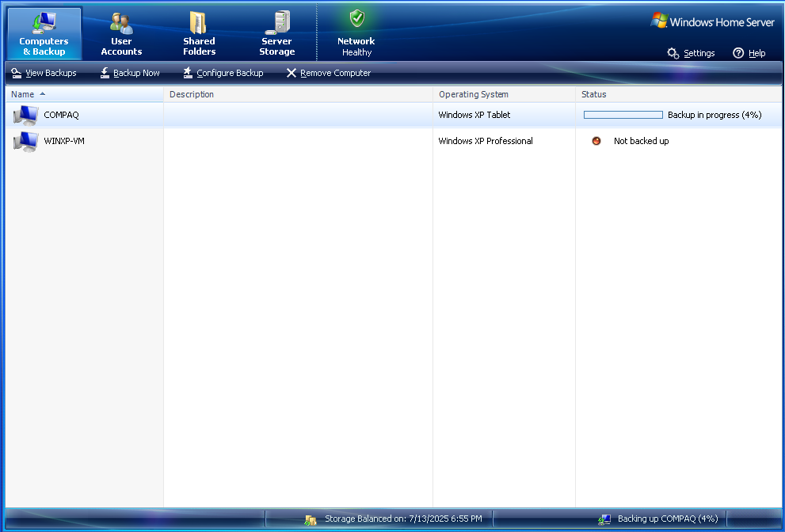
Task: Click View Backups in the toolbar
Action: click(x=44, y=73)
